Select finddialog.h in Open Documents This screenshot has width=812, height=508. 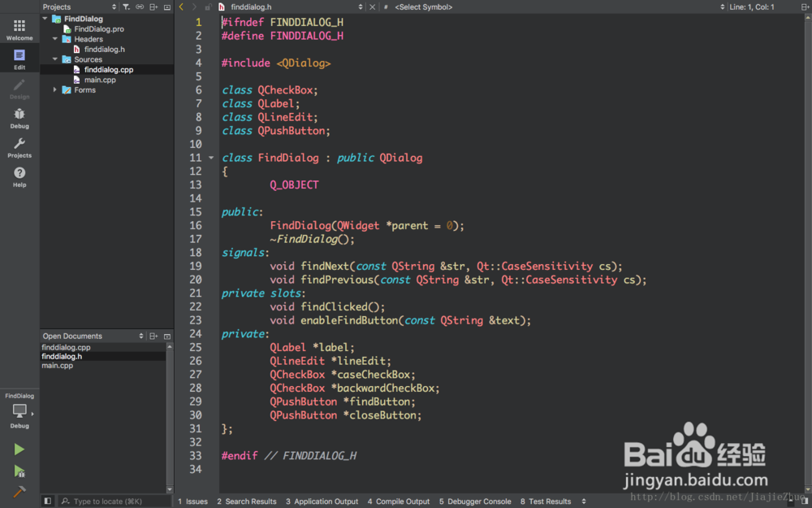click(62, 356)
